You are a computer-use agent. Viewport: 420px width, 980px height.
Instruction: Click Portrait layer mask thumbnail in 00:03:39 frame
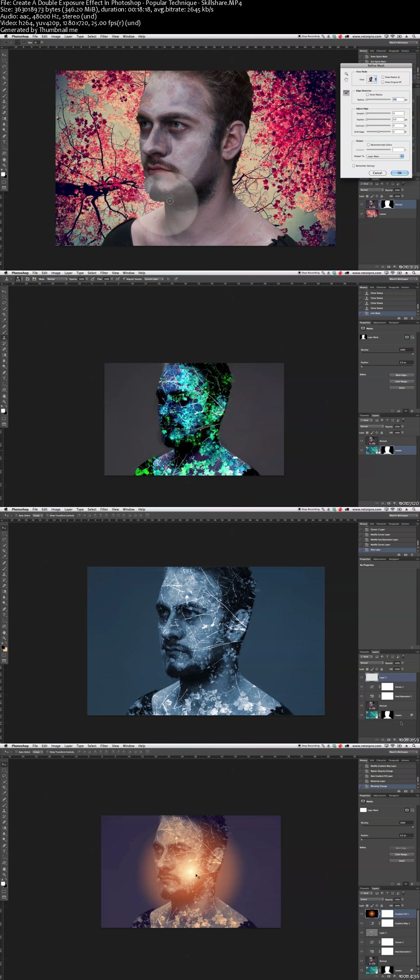[387, 204]
